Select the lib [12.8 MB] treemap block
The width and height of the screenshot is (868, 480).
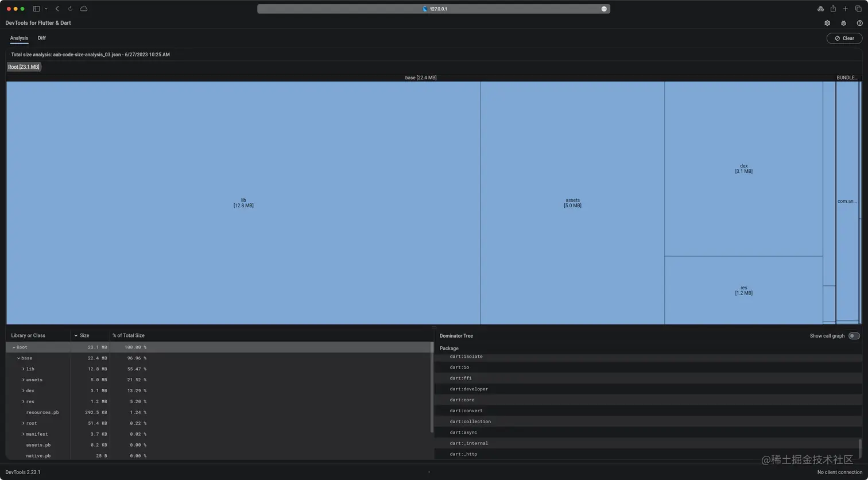tap(243, 203)
